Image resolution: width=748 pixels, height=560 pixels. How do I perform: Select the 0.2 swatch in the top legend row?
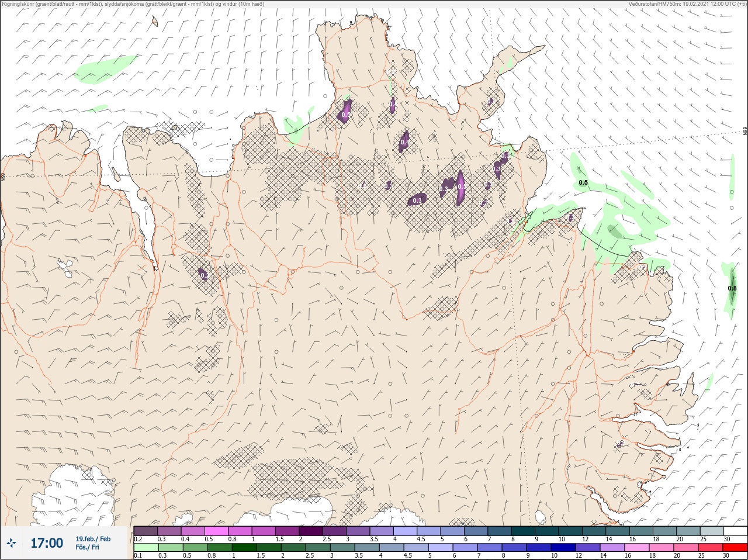click(x=146, y=531)
